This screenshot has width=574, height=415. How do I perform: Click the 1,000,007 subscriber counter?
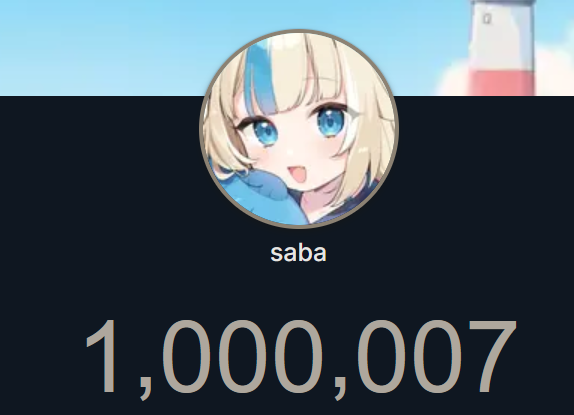[x=301, y=358]
